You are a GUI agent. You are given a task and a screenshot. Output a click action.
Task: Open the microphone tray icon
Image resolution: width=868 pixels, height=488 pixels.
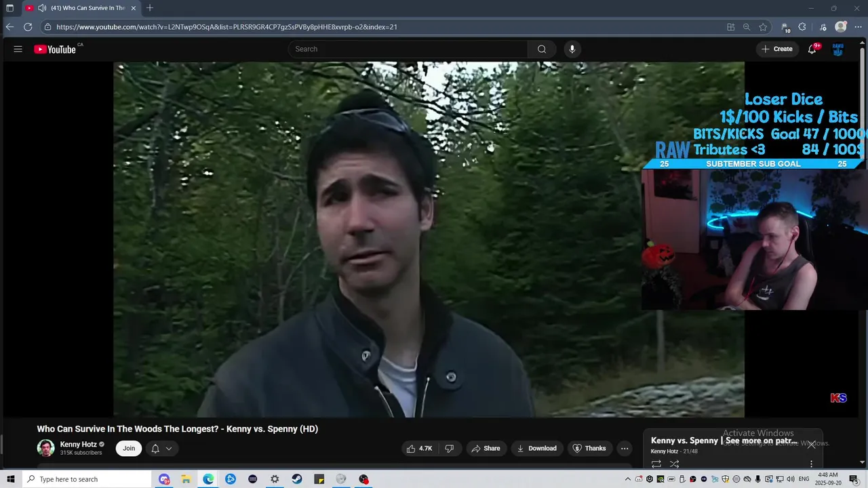(x=758, y=479)
